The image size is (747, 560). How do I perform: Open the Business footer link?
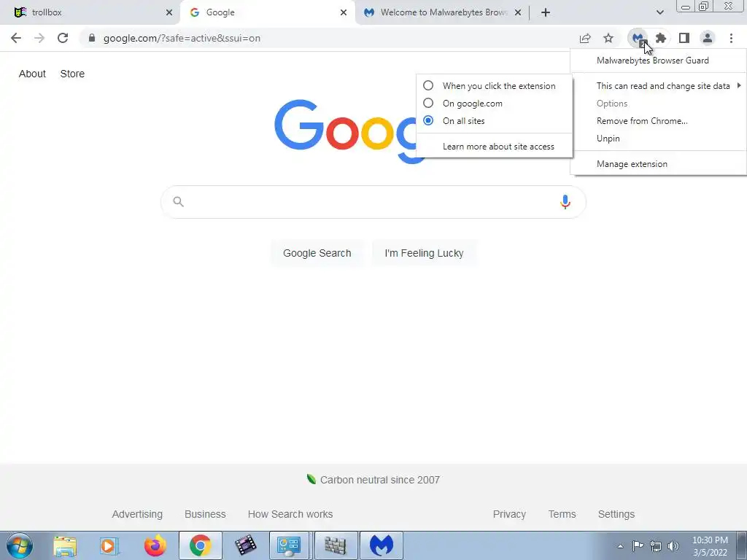[205, 514]
